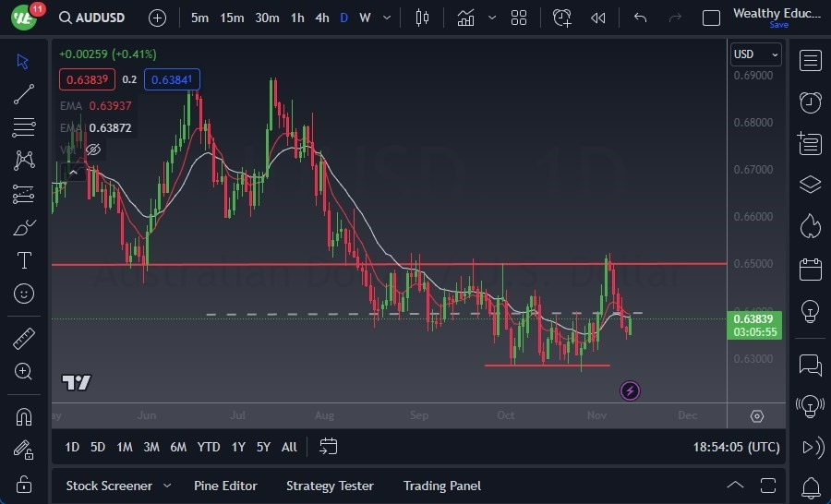Open the indicator templates grid
Viewport: 831px width, 504px height.
tap(519, 18)
